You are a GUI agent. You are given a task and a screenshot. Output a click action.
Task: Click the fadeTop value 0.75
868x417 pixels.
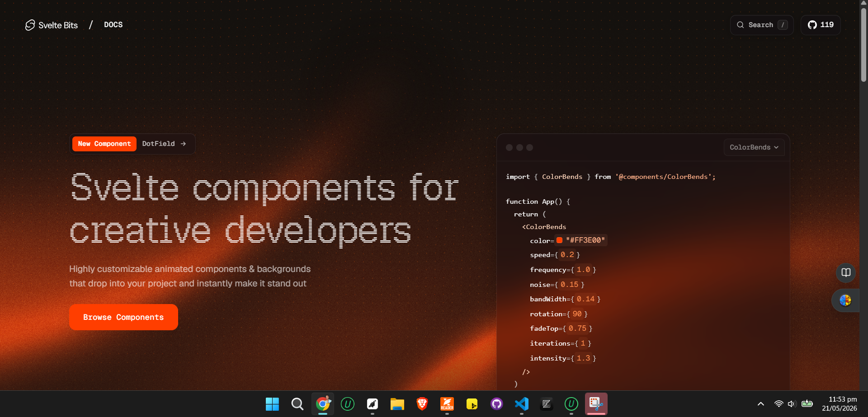577,328
